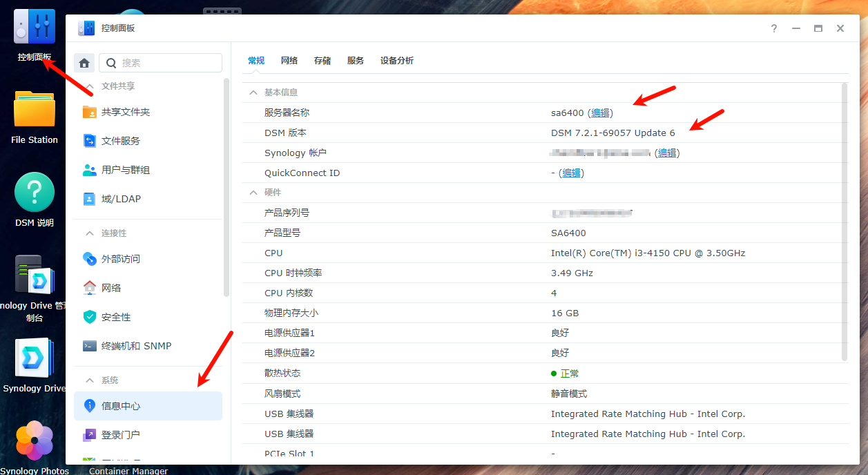
Task: Click 编辑 link for QuickConnect ID
Action: click(x=572, y=173)
